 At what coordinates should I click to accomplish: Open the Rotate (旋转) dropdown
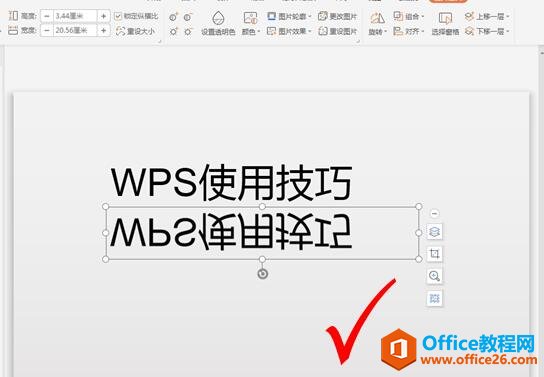(377, 24)
